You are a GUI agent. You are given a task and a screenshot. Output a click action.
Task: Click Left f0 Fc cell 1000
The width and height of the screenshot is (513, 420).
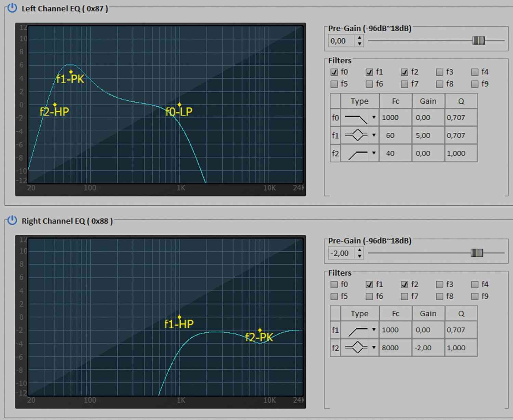[395, 118]
